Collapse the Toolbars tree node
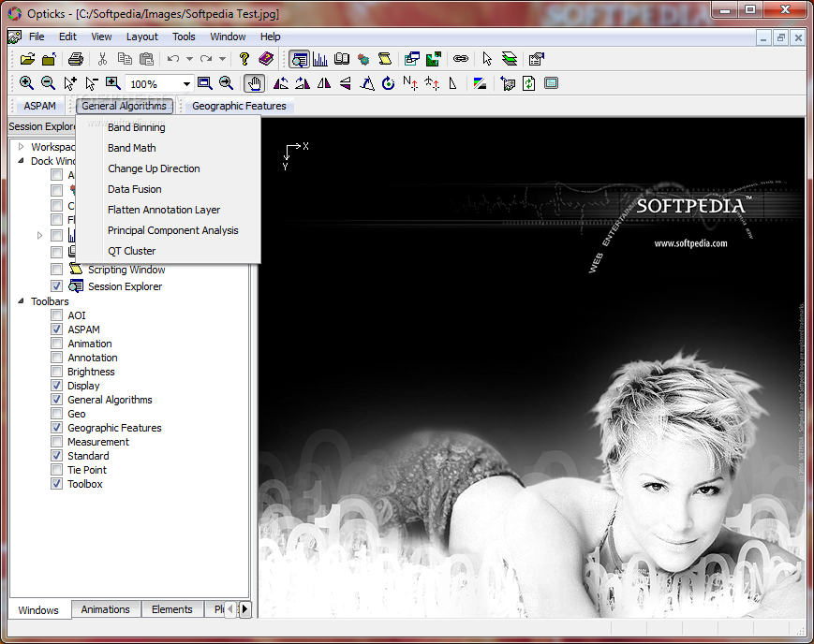This screenshot has height=644, width=814. tap(21, 301)
